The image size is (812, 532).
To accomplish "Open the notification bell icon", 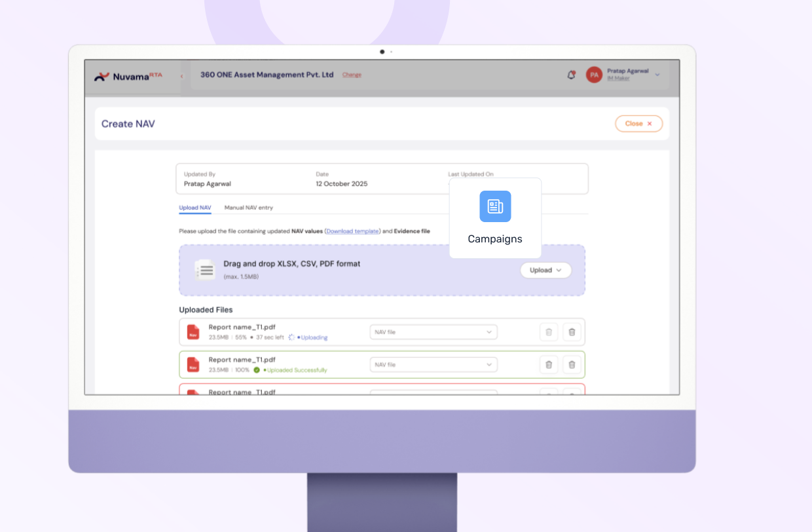I will [571, 75].
